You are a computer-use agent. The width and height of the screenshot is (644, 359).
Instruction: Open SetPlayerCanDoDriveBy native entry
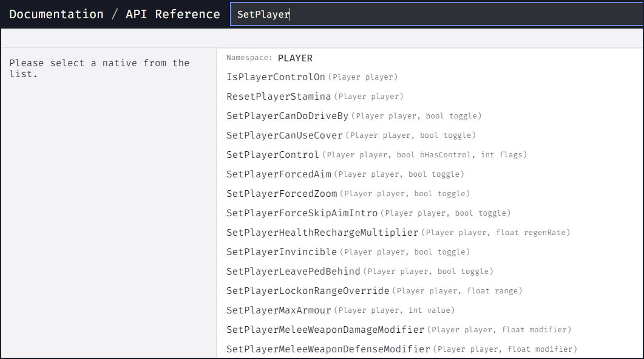(x=287, y=116)
